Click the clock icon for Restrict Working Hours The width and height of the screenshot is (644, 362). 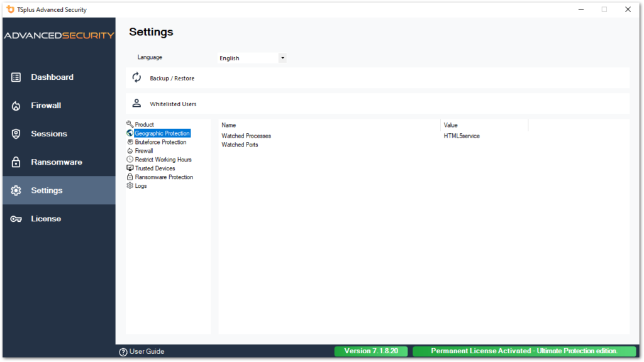[130, 159]
